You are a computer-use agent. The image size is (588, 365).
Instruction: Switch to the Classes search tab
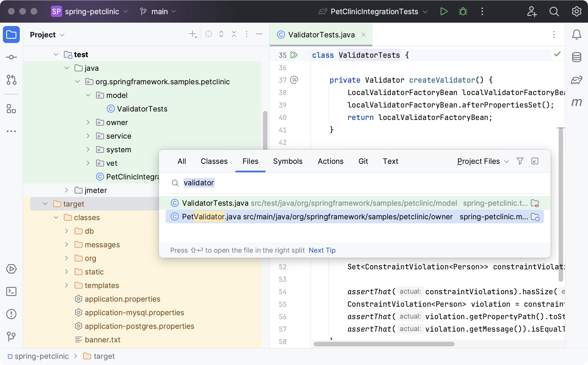(214, 161)
